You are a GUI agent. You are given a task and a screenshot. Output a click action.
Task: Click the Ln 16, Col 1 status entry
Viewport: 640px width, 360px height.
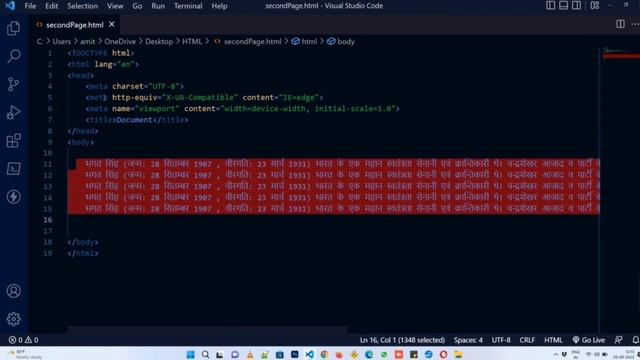(402, 340)
